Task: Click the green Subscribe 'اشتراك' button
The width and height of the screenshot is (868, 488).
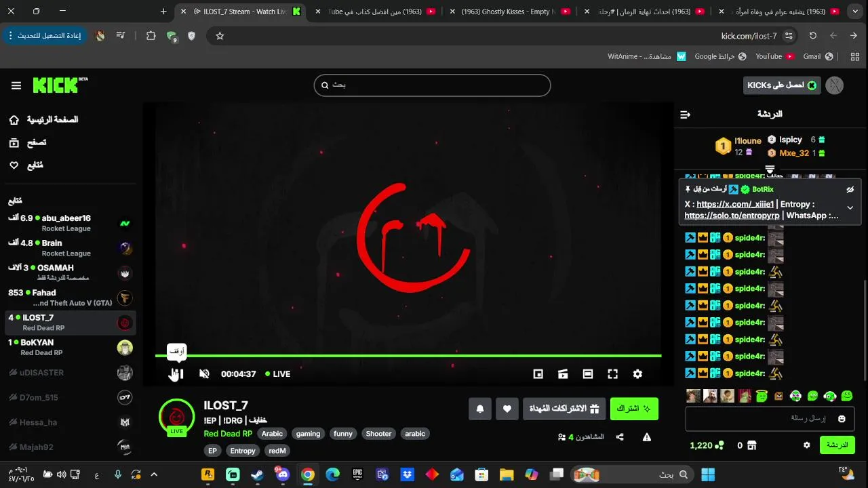Action: point(634,409)
